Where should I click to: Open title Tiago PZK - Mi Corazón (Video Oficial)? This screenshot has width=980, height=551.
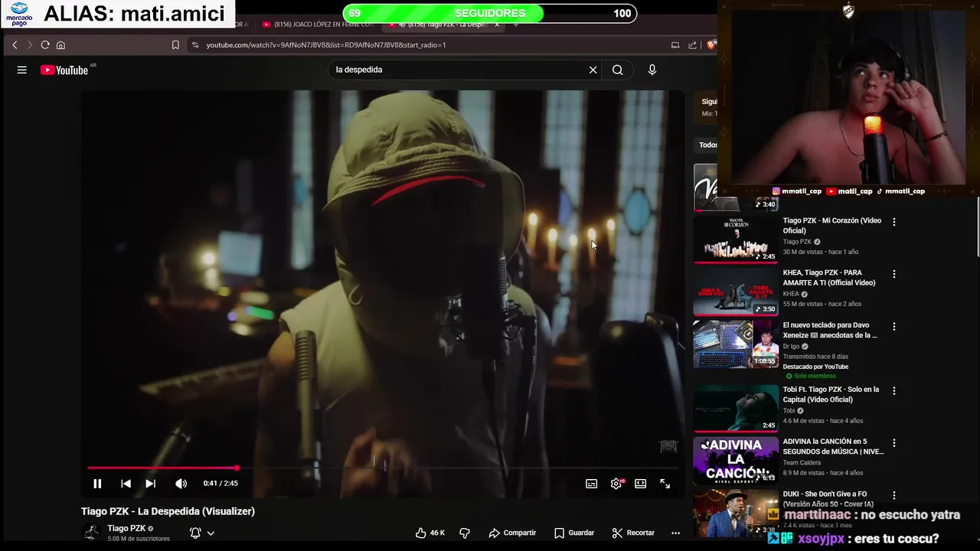[x=831, y=226]
